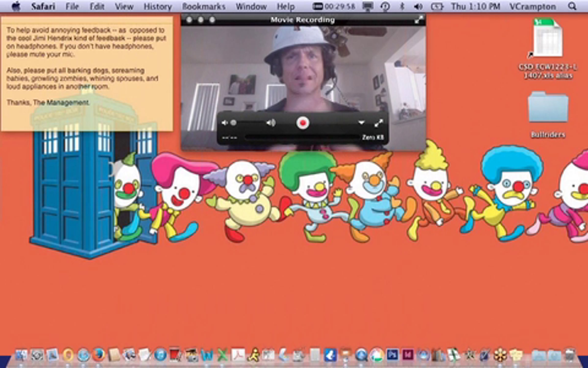The height and width of the screenshot is (368, 588).
Task: Open the History menu
Action: [158, 7]
